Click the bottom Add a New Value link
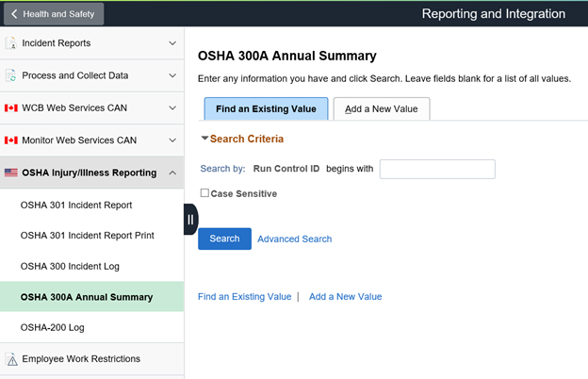 coord(345,296)
